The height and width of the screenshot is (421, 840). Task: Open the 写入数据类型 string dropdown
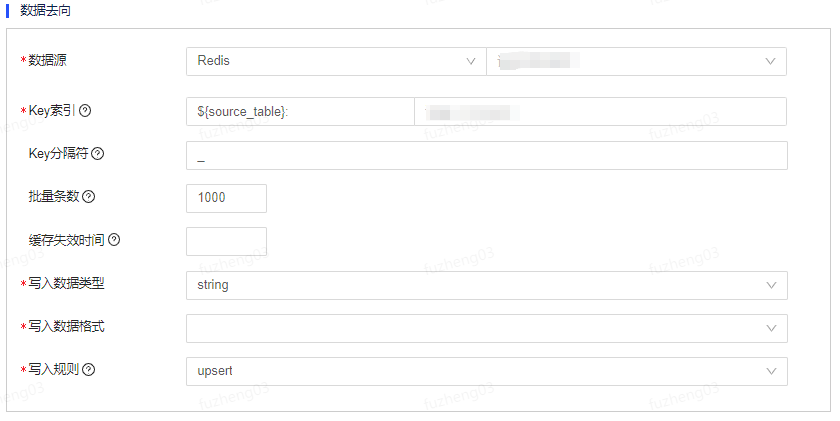click(x=486, y=285)
